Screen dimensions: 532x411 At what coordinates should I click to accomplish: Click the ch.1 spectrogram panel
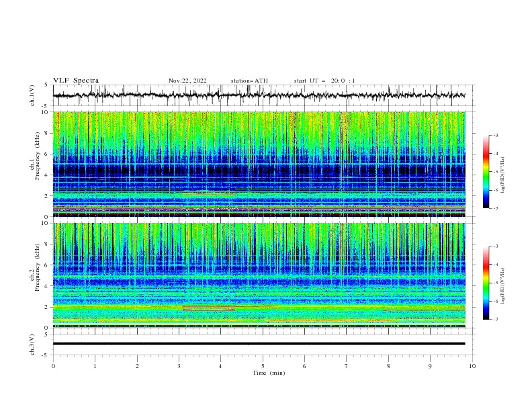point(259,164)
